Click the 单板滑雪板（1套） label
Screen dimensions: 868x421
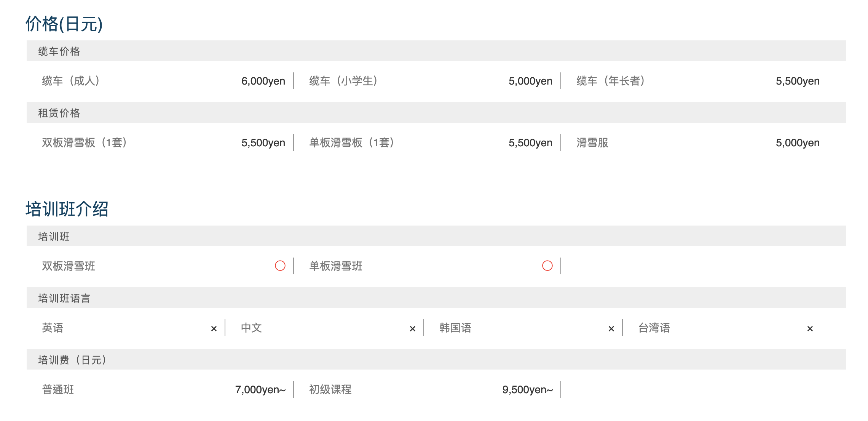click(352, 142)
